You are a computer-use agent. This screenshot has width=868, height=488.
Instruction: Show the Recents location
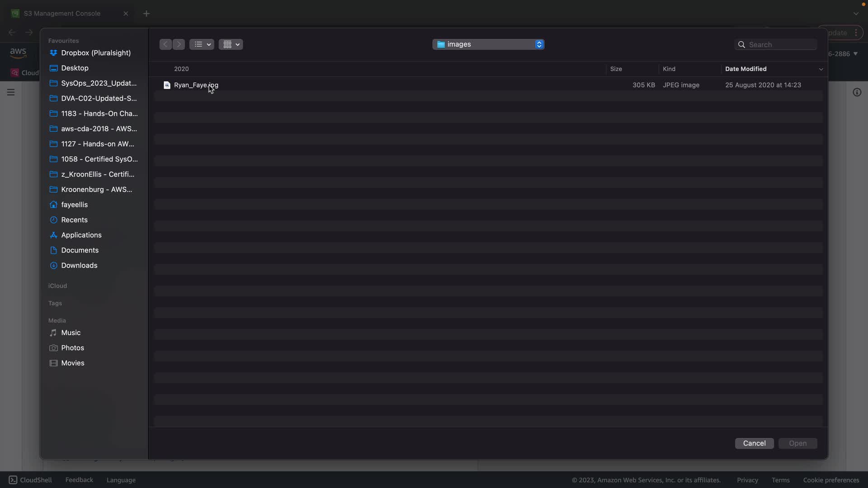(x=74, y=220)
